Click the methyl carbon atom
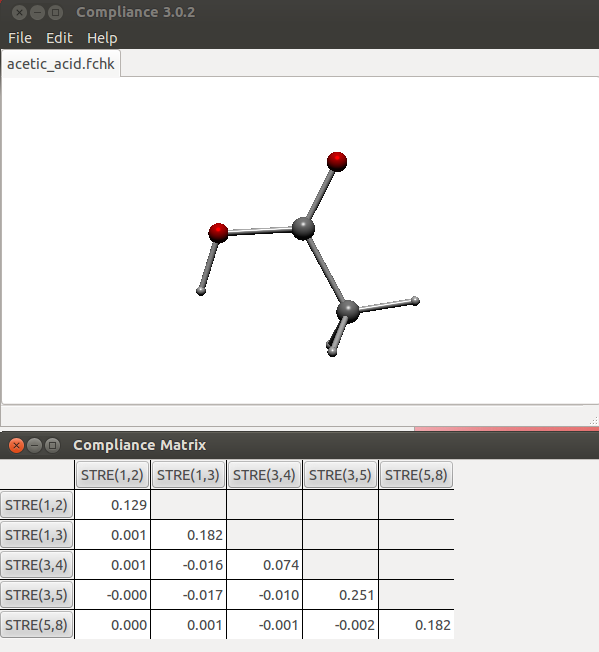Viewport: 599px width, 652px height. tap(348, 311)
